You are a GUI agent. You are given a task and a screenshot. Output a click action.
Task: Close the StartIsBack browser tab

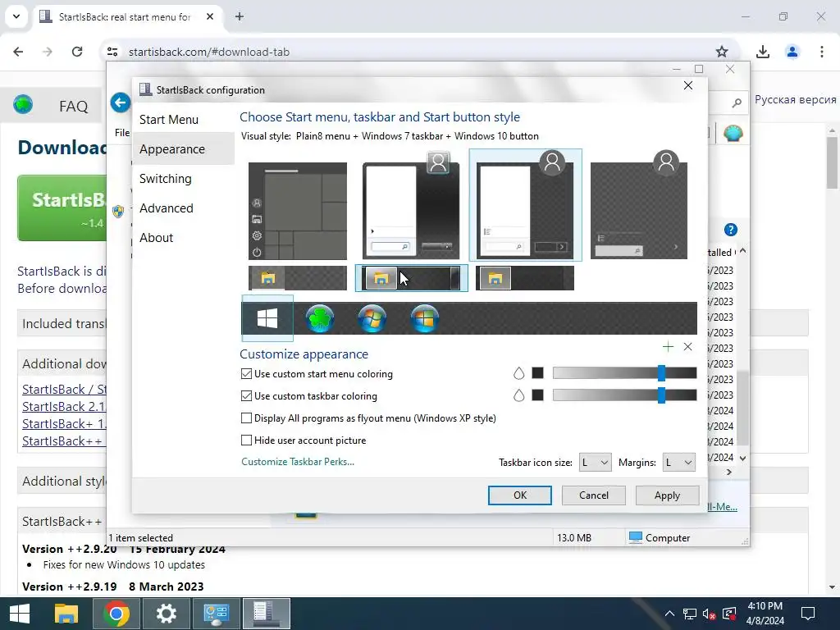[210, 16]
